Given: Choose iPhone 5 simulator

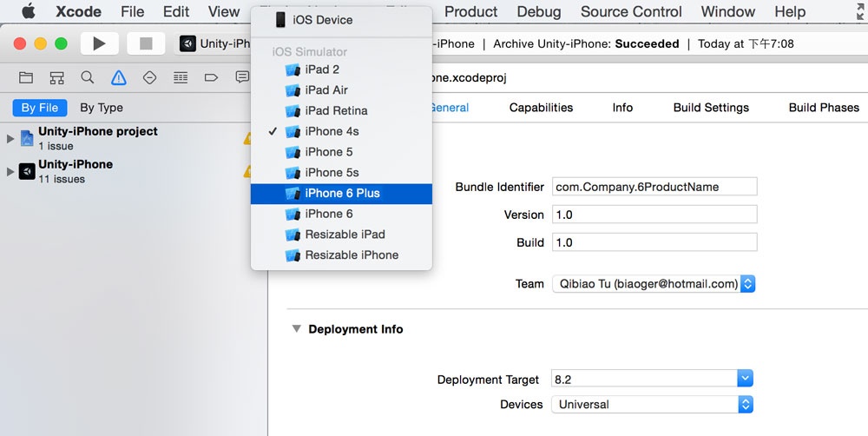Looking at the screenshot, I should click(341, 152).
